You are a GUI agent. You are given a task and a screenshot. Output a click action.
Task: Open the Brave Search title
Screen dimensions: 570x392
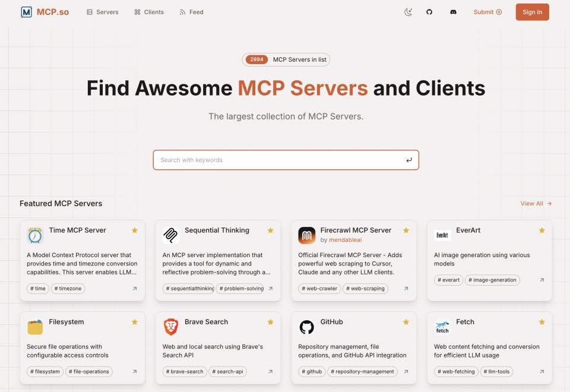click(206, 322)
